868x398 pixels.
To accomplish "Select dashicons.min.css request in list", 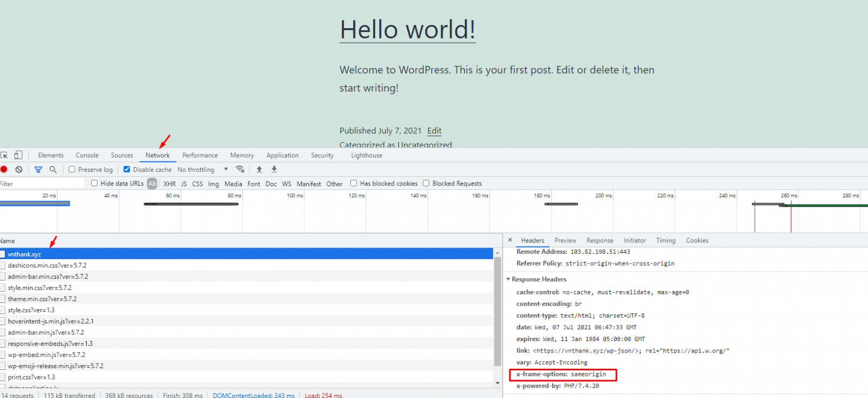I will coord(47,266).
